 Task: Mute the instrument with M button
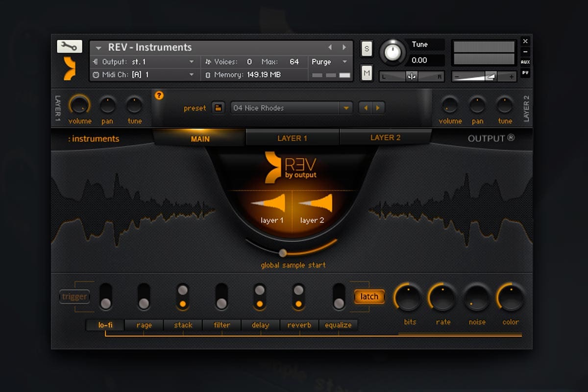coord(367,73)
